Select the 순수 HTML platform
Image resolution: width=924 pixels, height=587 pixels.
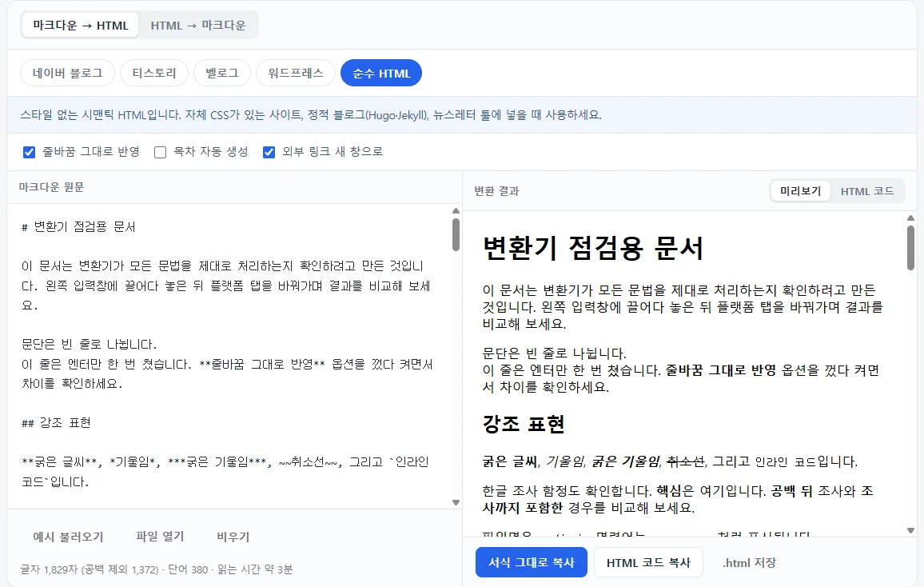(x=381, y=73)
